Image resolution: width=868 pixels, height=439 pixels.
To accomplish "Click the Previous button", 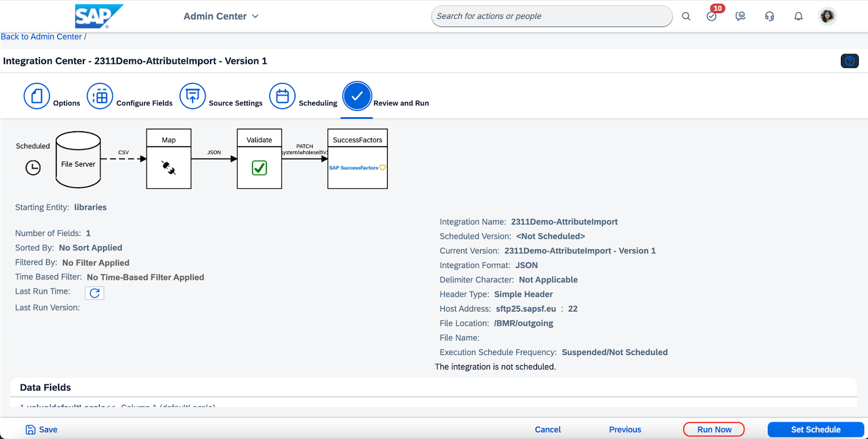I will [625, 429].
